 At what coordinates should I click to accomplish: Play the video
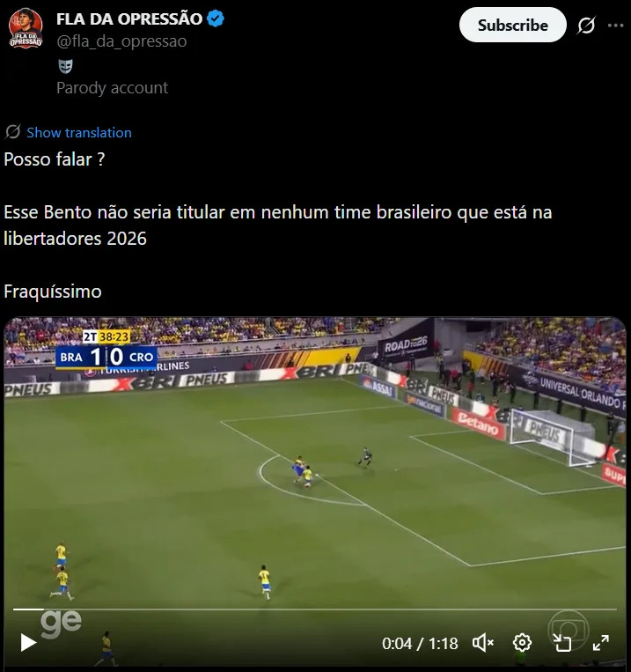click(x=28, y=642)
